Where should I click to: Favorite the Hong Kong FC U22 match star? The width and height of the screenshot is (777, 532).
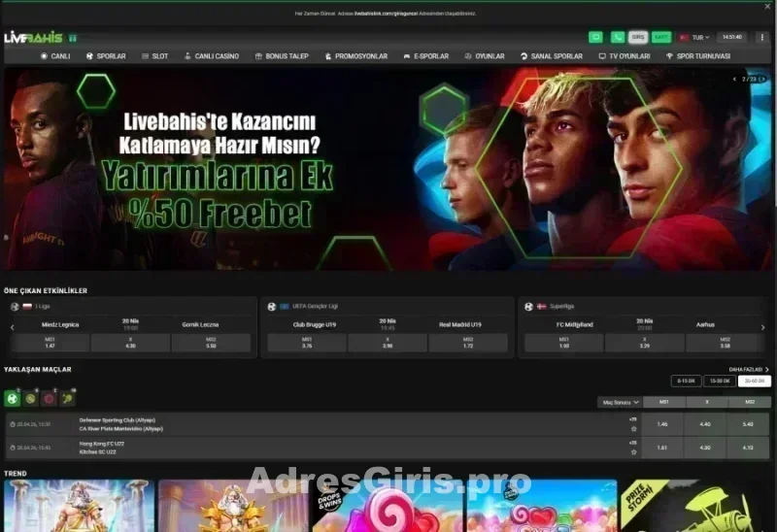tap(633, 452)
